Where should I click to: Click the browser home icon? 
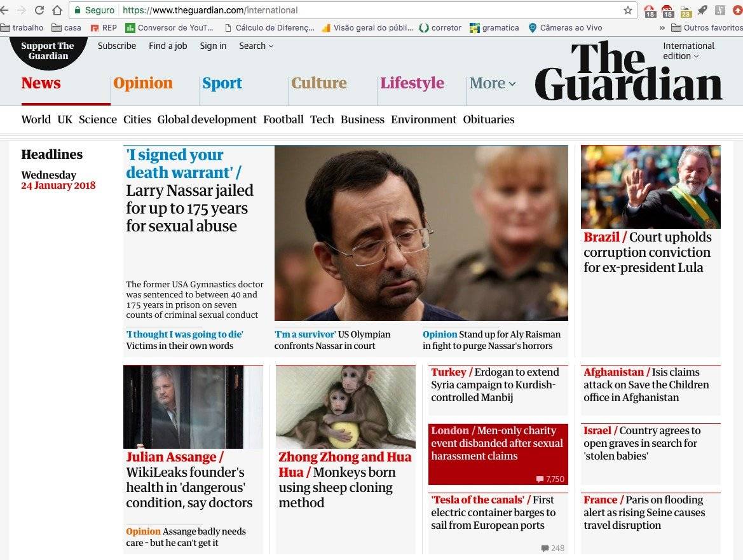[57, 10]
